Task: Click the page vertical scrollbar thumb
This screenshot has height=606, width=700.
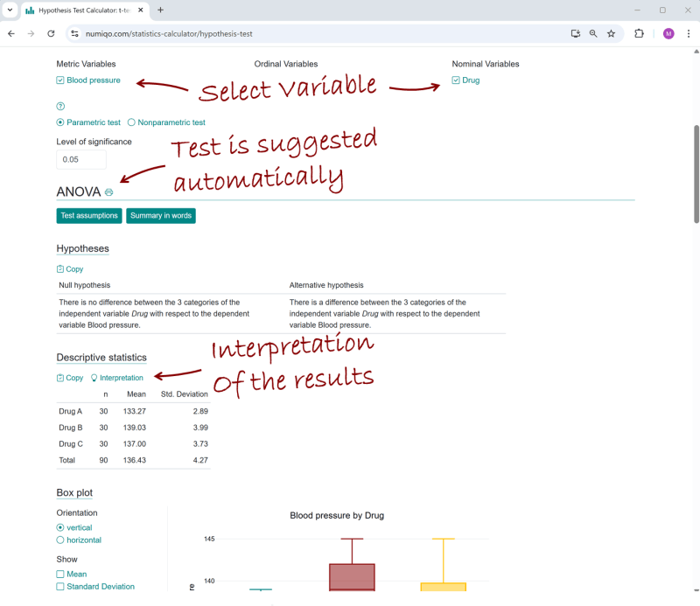Action: [x=696, y=174]
